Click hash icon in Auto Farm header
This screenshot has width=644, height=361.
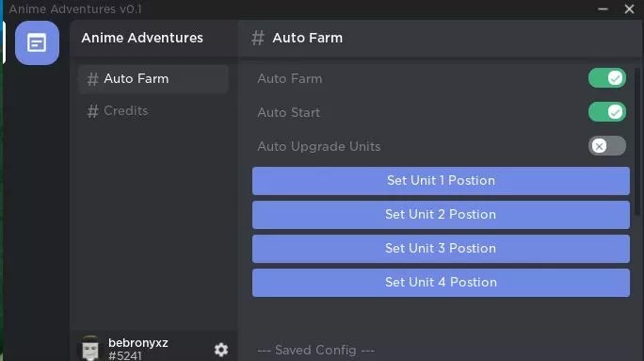(258, 39)
